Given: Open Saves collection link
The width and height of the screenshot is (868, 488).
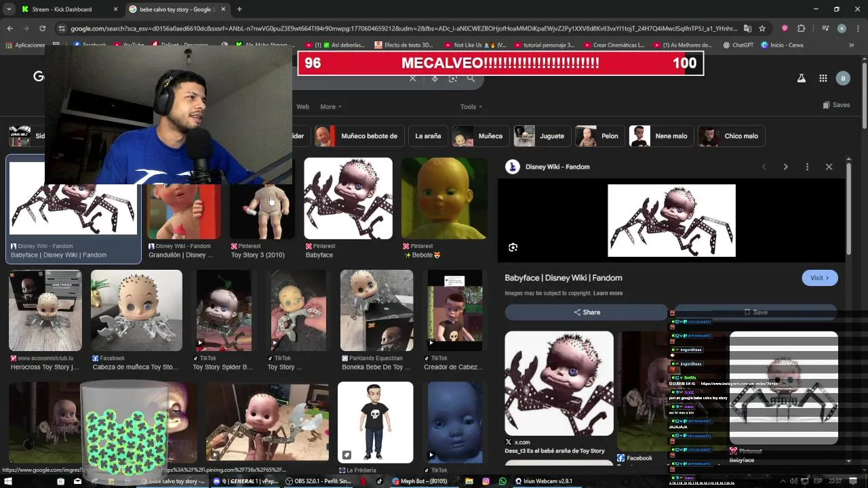Looking at the screenshot, I should [x=836, y=105].
